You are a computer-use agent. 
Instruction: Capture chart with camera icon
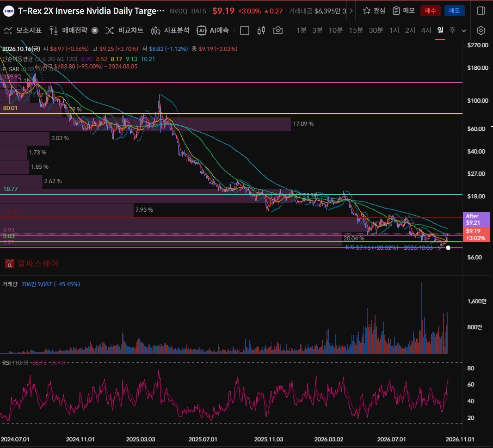278,31
